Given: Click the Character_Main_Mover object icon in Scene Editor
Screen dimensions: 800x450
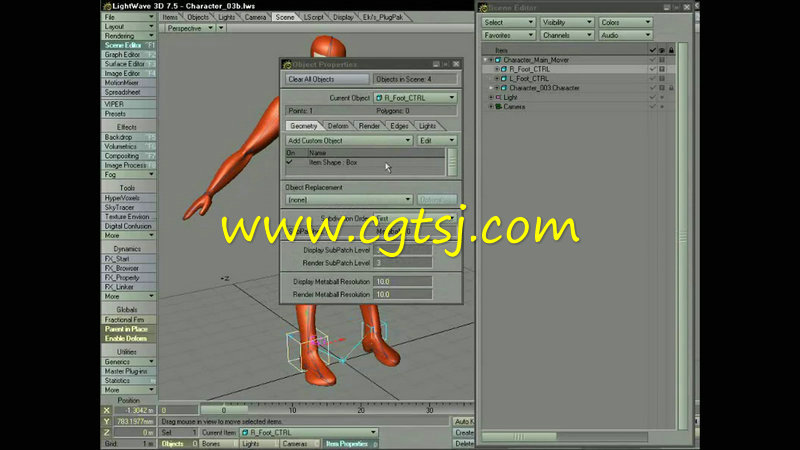Looking at the screenshot, I should tap(498, 60).
